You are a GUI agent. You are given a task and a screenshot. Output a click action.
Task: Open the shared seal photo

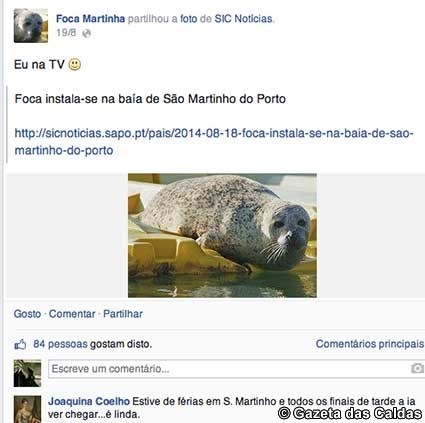click(222, 235)
